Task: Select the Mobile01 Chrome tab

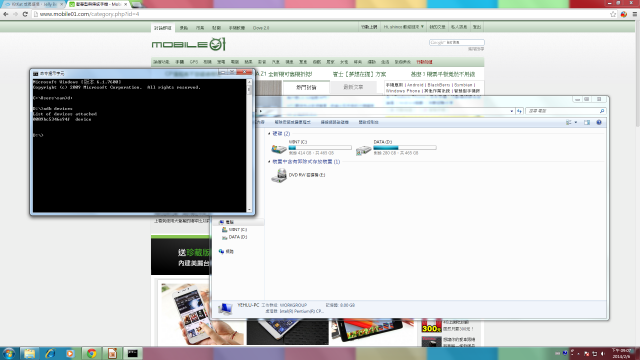Action: (98, 4)
